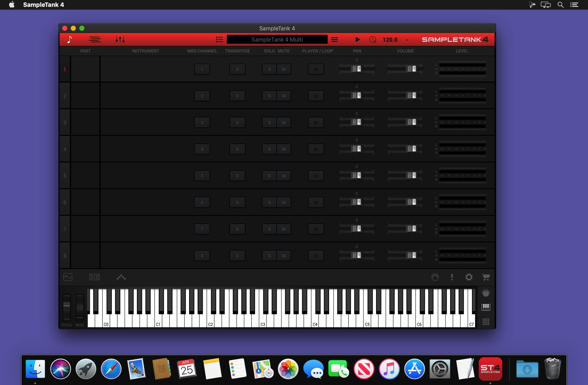Open MIDI channel selector for part 4
Screen dimensions: 588x385
click(x=202, y=149)
